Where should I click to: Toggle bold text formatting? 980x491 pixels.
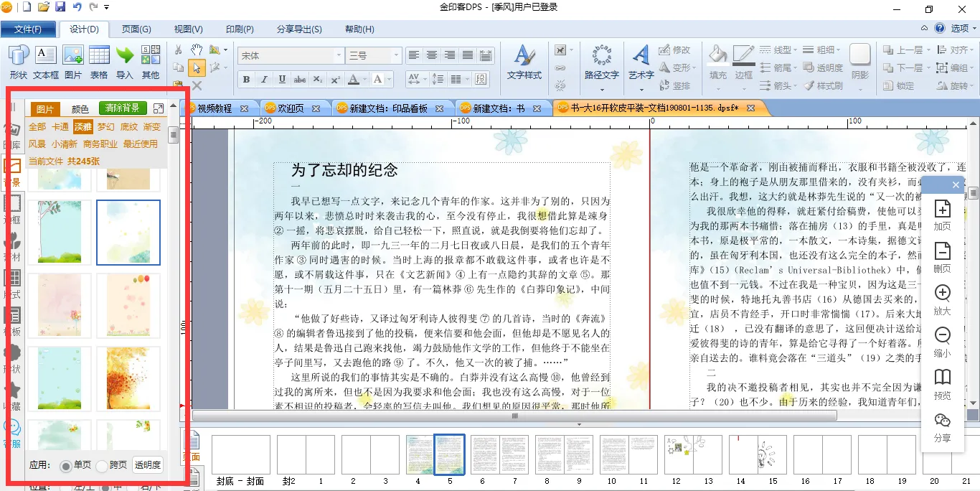click(x=246, y=79)
